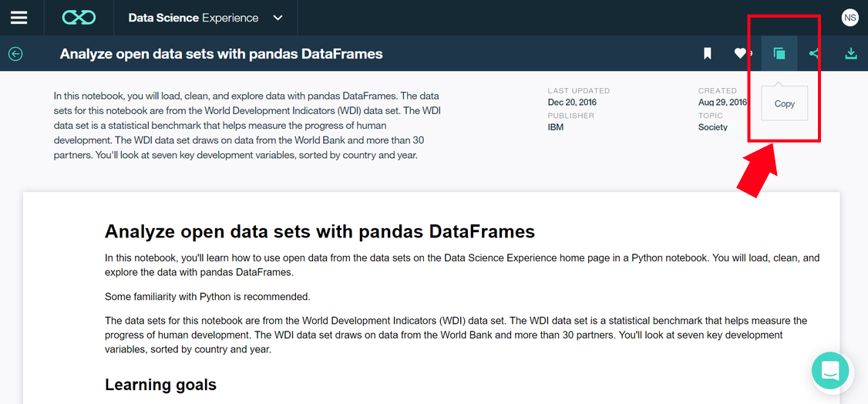Click the publisher value 'IBM'
This screenshot has height=404, width=868.
pyautogui.click(x=555, y=127)
